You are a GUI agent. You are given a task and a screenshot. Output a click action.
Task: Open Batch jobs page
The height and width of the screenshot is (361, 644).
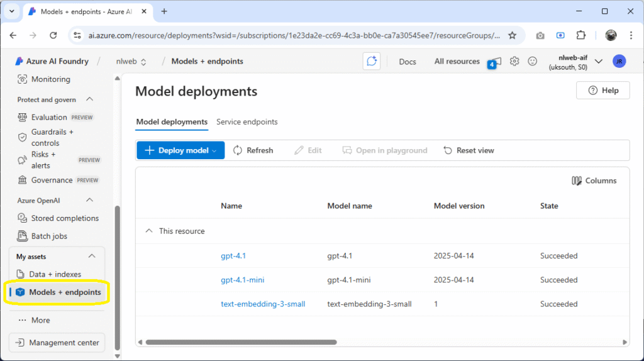pyautogui.click(x=42, y=236)
